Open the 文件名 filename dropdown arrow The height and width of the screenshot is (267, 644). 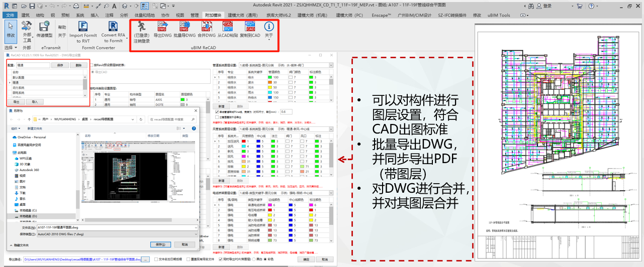tap(196, 227)
